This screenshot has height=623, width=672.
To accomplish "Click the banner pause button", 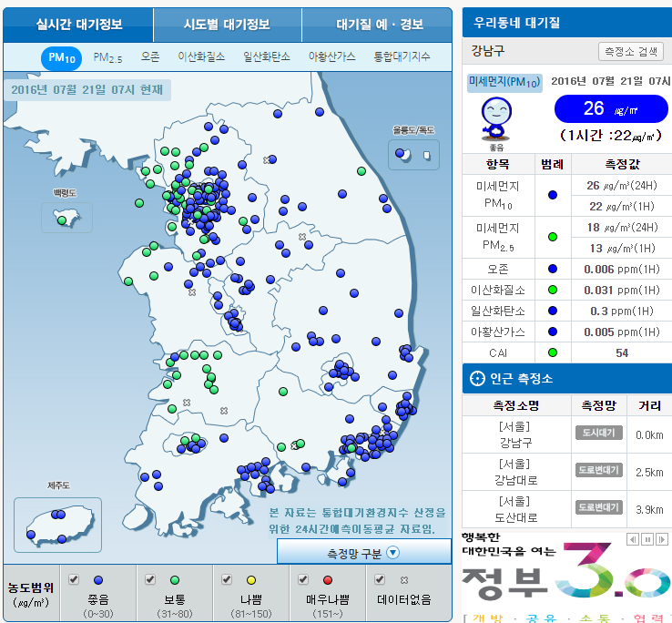I will coord(647,539).
